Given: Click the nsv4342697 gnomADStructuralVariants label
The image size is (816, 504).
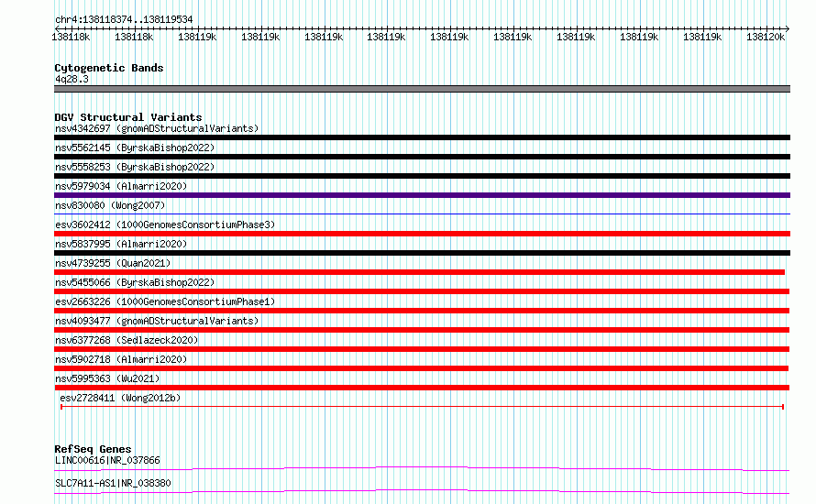Looking at the screenshot, I should (157, 128).
